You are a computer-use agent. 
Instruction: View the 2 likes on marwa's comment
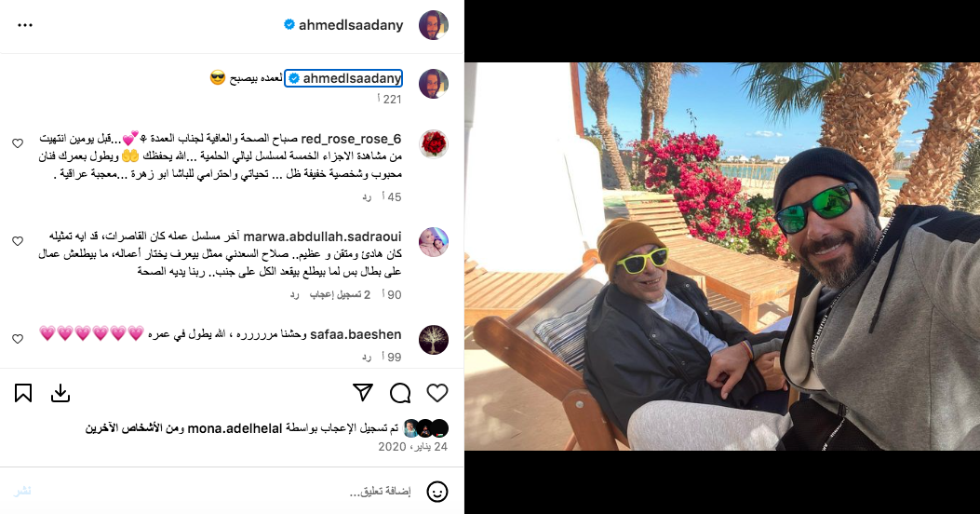340,294
